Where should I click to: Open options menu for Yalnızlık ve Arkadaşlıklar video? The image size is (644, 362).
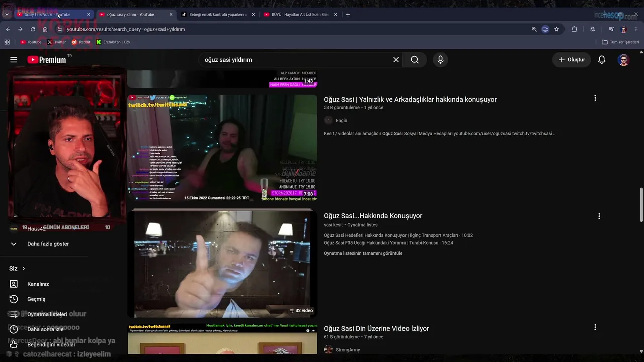point(595,98)
